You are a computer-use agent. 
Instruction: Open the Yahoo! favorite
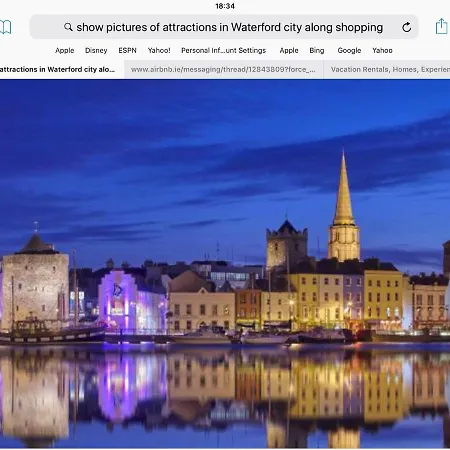159,50
